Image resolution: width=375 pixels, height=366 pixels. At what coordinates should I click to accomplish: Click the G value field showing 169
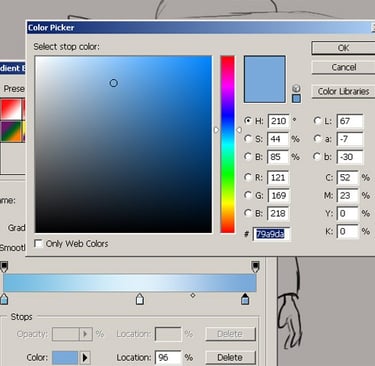pos(278,195)
